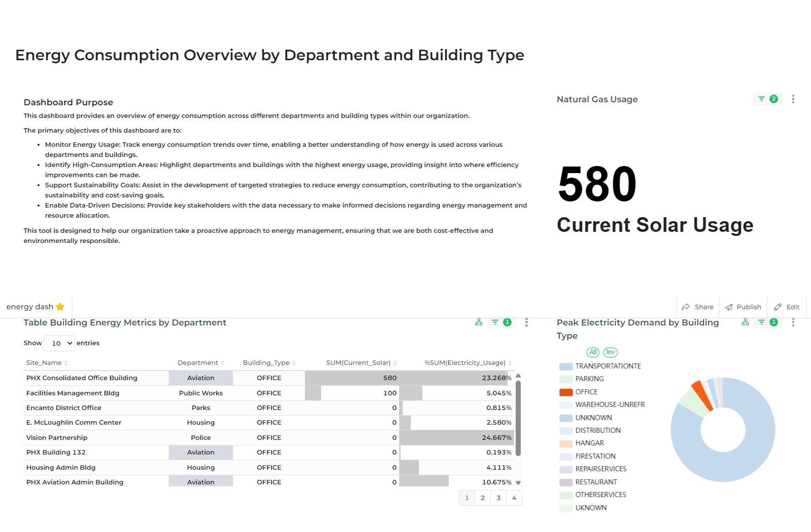This screenshot has height=532, width=811.
Task: Sort table by Department column
Action: [201, 363]
